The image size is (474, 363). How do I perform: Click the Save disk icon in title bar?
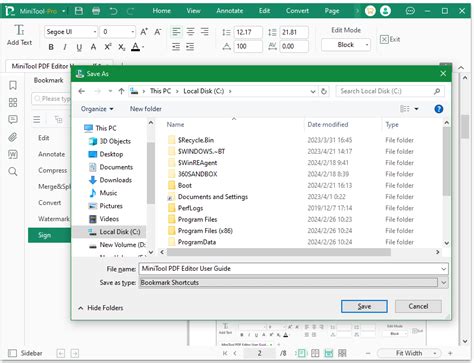(x=79, y=11)
